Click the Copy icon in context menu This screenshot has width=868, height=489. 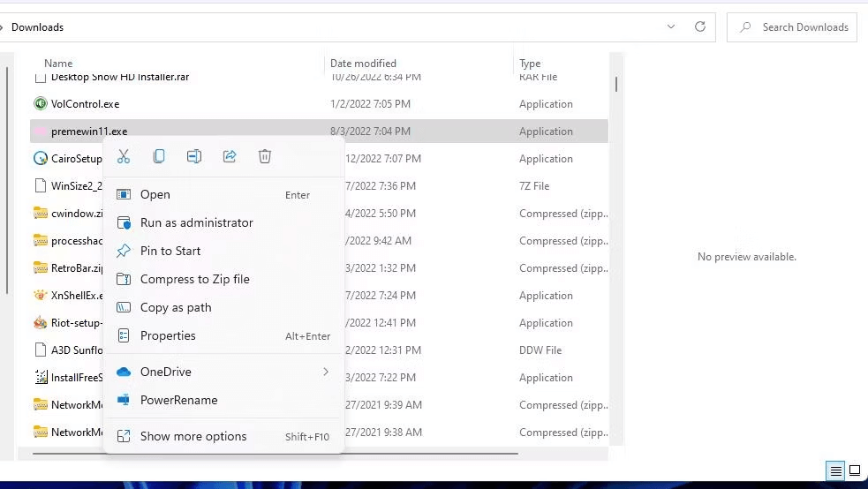point(159,156)
